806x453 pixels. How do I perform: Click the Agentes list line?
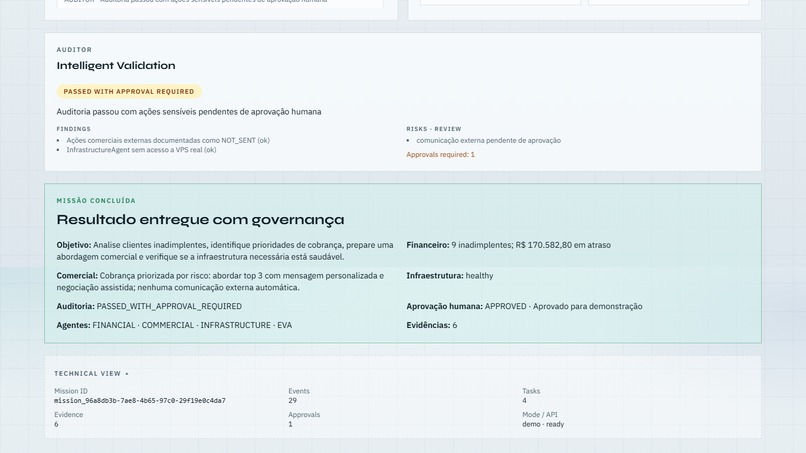click(174, 325)
